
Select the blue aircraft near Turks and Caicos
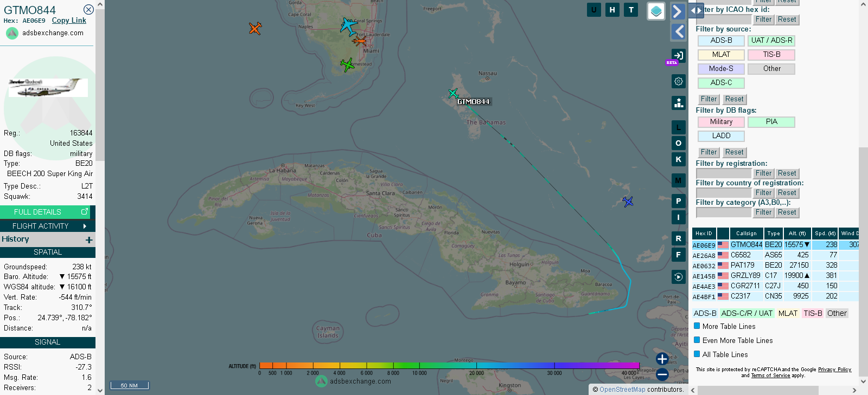tap(628, 202)
